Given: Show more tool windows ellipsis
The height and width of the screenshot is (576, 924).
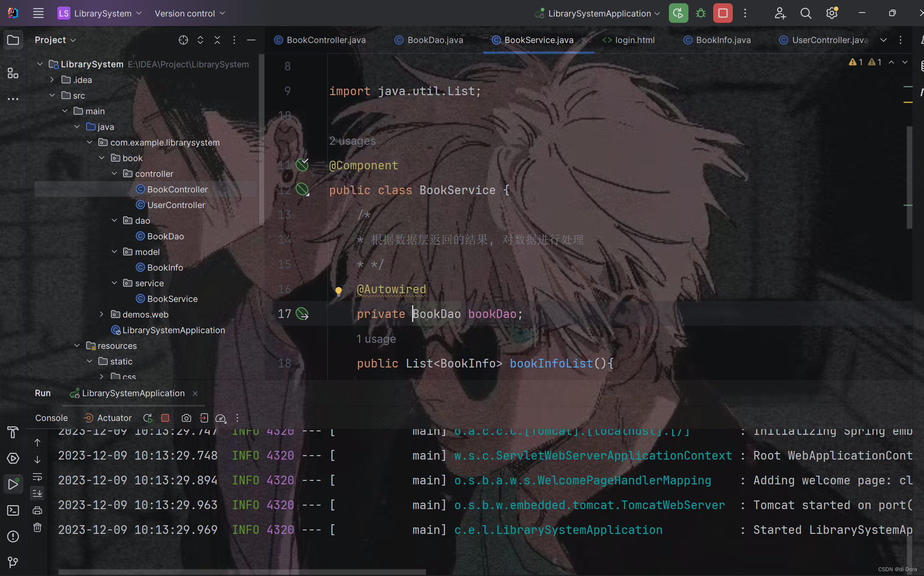Looking at the screenshot, I should tap(13, 99).
